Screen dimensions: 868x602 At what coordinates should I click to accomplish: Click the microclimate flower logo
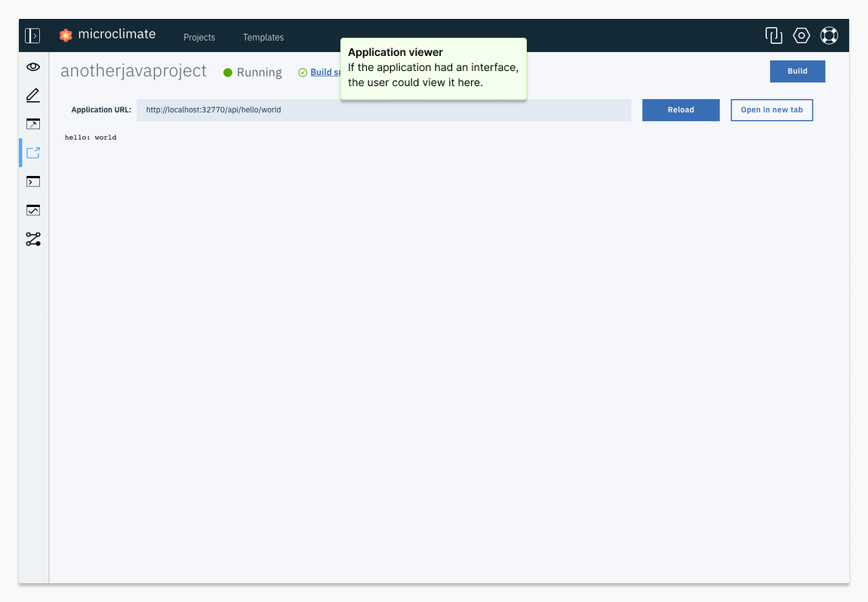[66, 35]
